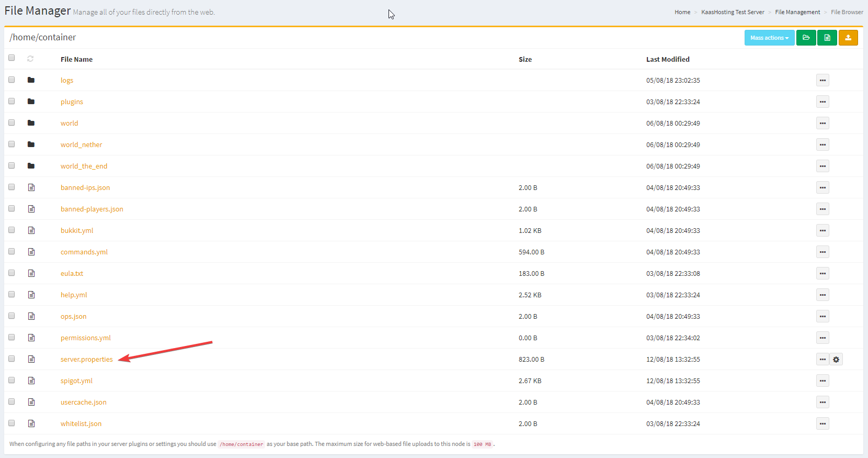Click the folder icon next to world_nether
Screen dimensions: 868x458
coord(31,144)
